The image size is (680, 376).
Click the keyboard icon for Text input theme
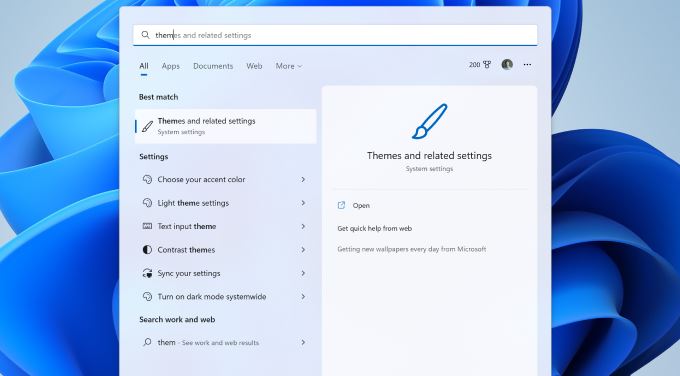(x=147, y=226)
